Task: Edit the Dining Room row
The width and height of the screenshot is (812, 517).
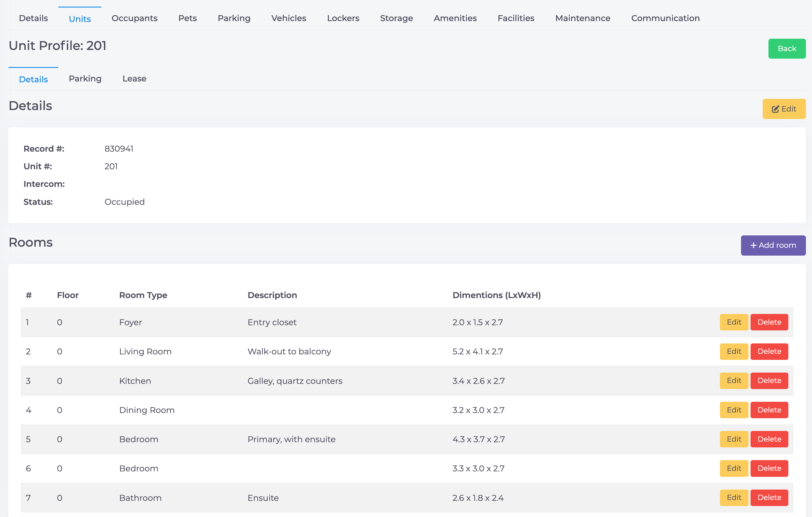Action: pos(734,410)
